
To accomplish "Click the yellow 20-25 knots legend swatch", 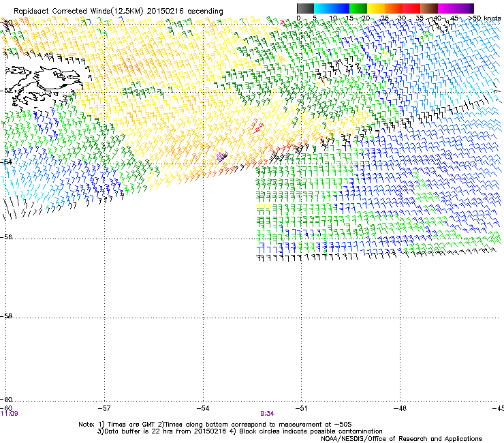I will point(376,8).
